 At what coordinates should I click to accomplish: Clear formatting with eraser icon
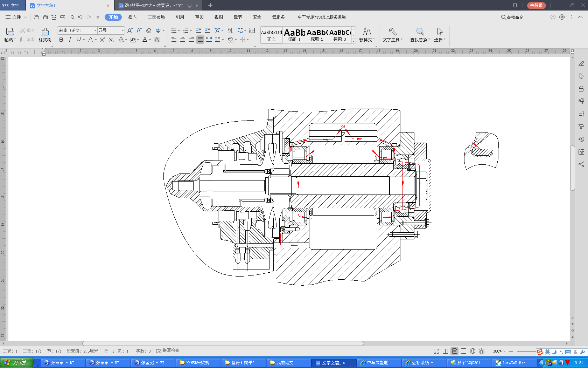[149, 30]
